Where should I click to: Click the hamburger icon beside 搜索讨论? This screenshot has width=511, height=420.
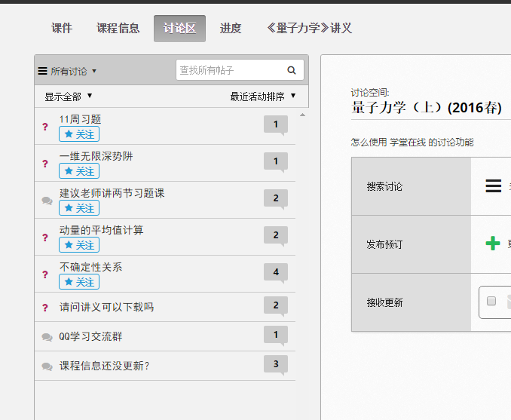[494, 186]
